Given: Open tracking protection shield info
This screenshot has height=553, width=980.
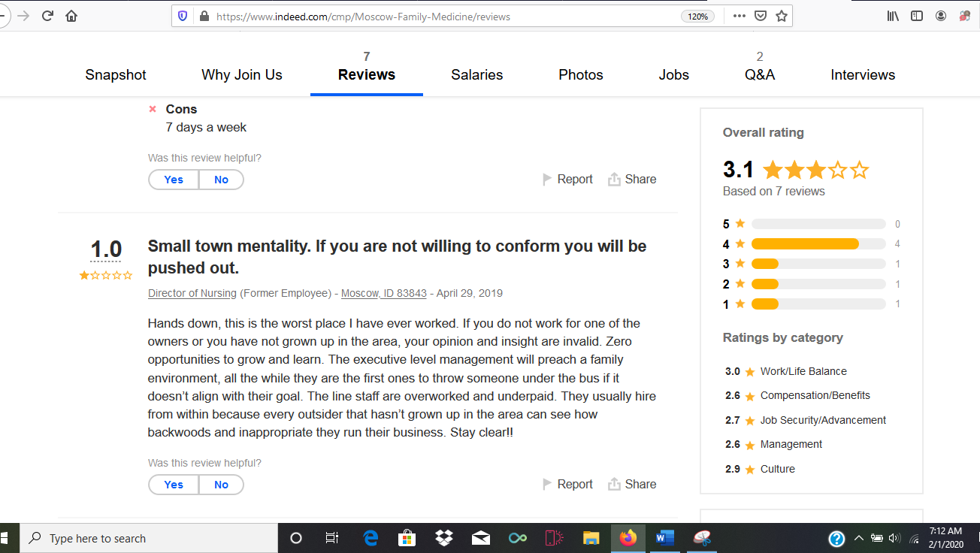Looking at the screenshot, I should [182, 16].
